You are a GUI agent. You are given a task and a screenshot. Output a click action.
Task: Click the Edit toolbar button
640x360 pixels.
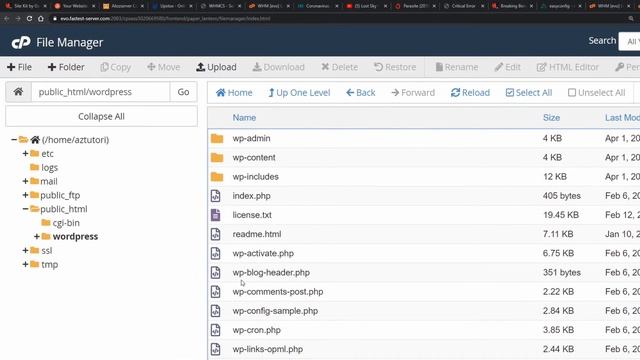coord(507,67)
